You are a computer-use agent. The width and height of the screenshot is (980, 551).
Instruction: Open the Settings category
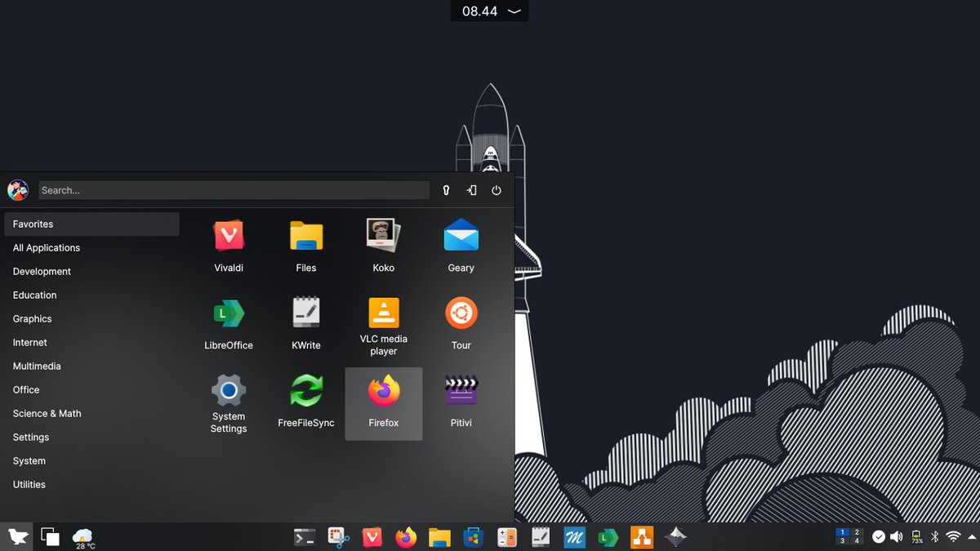[91, 437]
